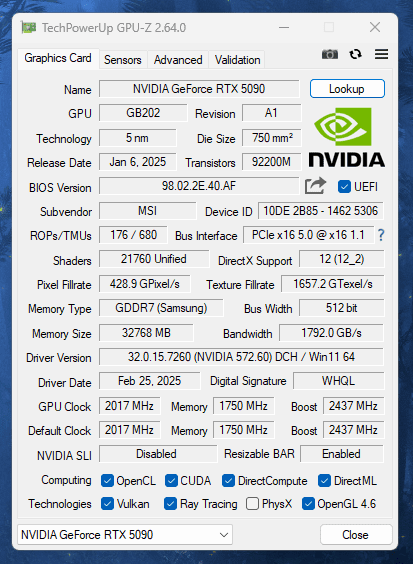Click the BIOS Version 98.02.2E.40.AF field
This screenshot has height=564, width=413.
tap(199, 186)
